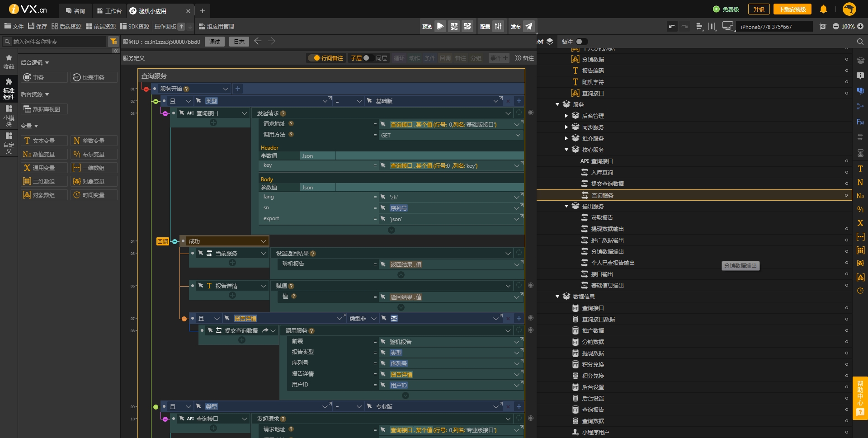Toggle the circle on 报告编码 row

(x=847, y=71)
